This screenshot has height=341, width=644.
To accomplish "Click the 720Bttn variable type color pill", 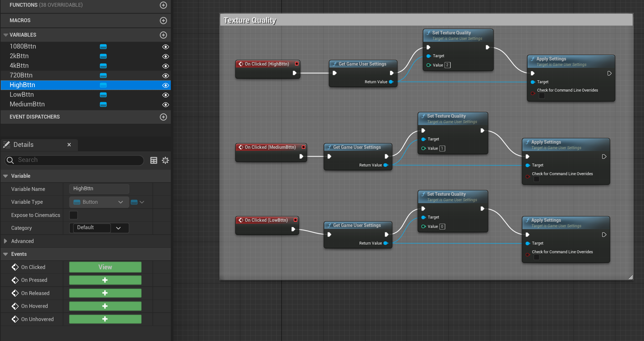I will point(103,76).
